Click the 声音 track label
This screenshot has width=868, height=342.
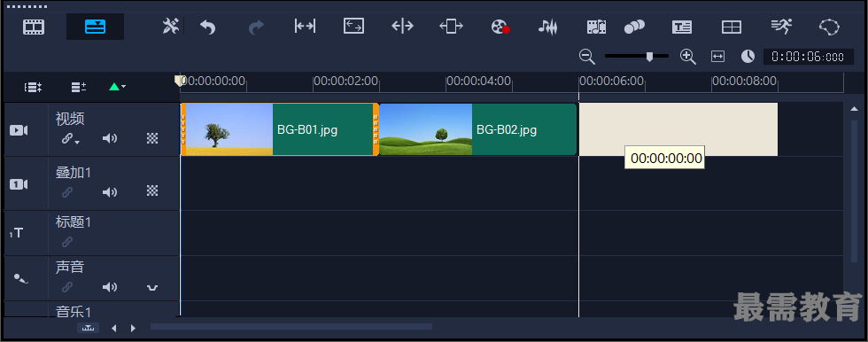[70, 268]
